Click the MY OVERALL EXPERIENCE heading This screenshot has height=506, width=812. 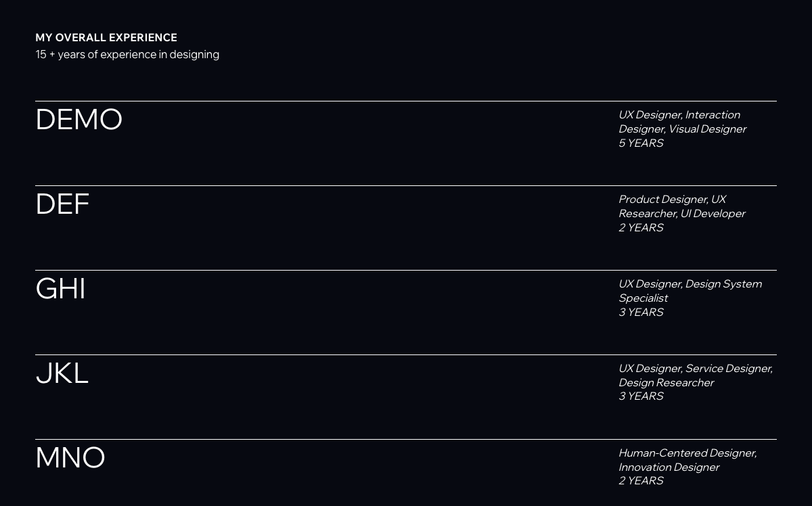[x=106, y=38]
